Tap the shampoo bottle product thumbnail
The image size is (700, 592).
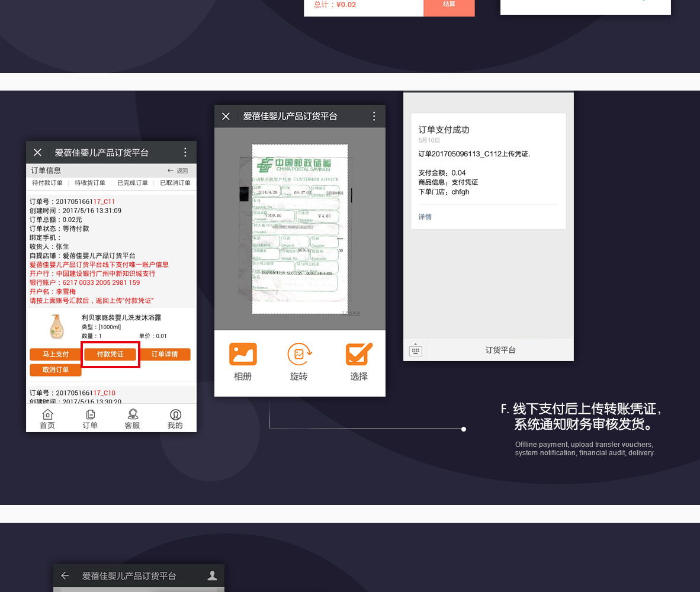tap(57, 327)
